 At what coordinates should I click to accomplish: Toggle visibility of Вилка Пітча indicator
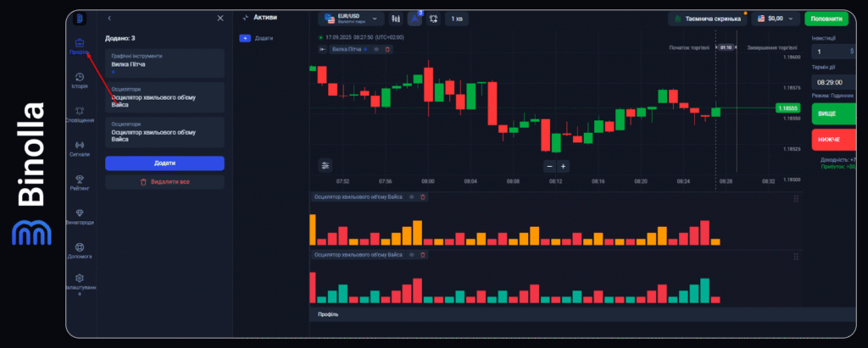click(x=376, y=50)
